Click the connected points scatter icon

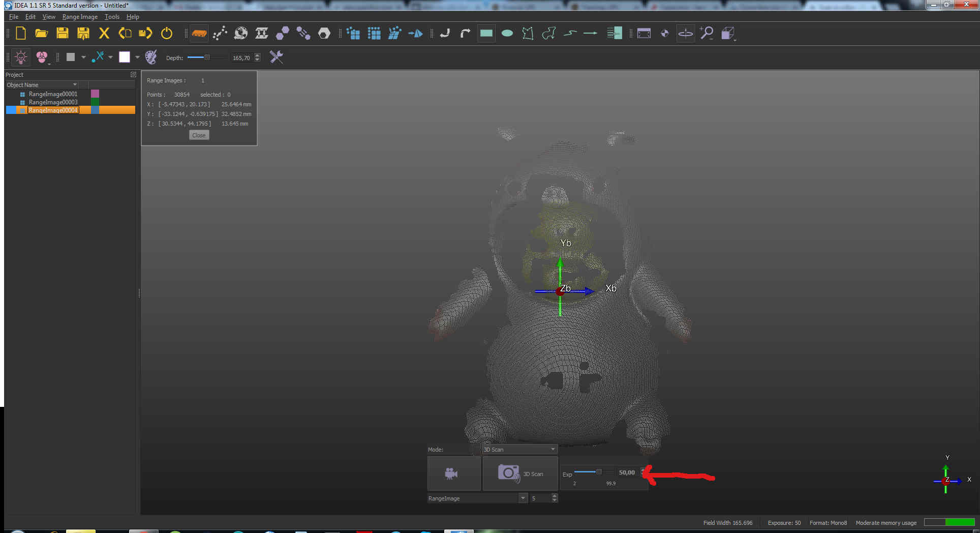220,34
